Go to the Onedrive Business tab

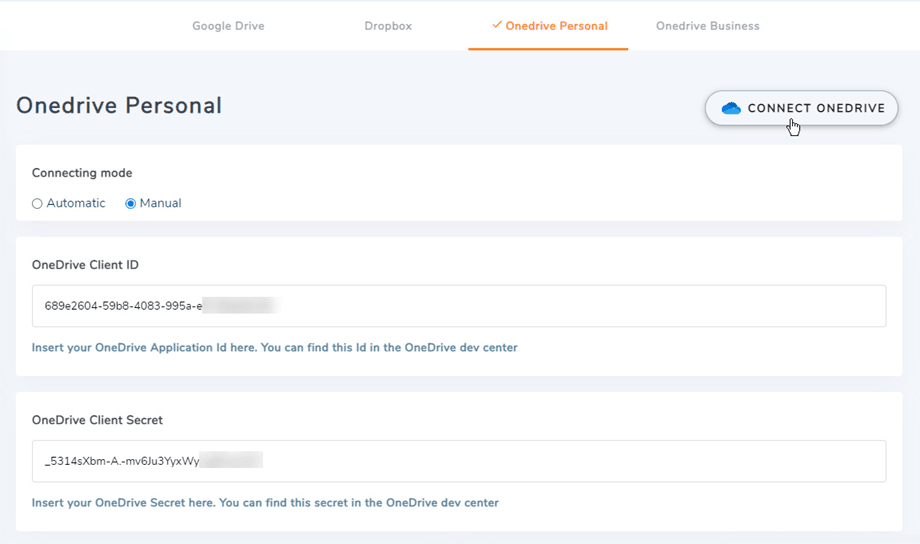(x=707, y=26)
